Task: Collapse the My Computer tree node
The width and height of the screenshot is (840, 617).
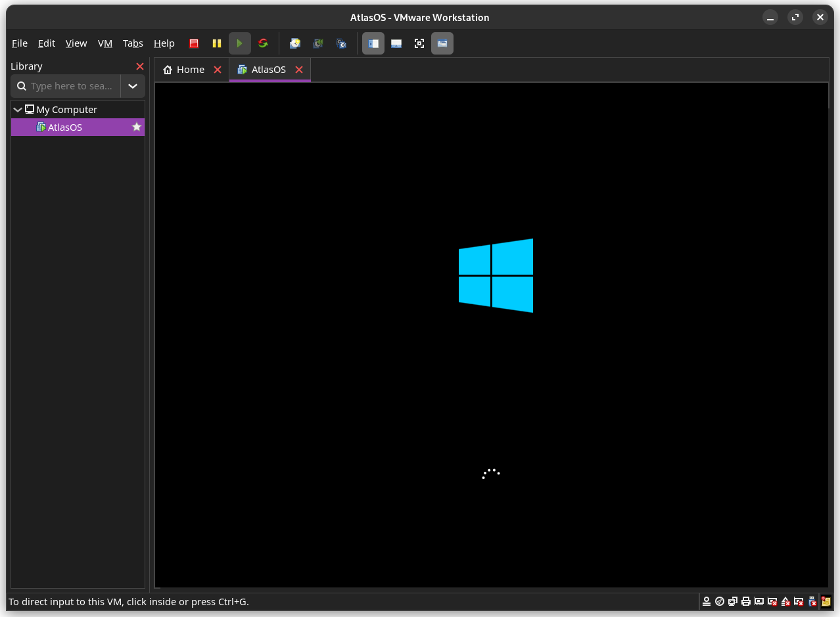Action: [x=18, y=110]
